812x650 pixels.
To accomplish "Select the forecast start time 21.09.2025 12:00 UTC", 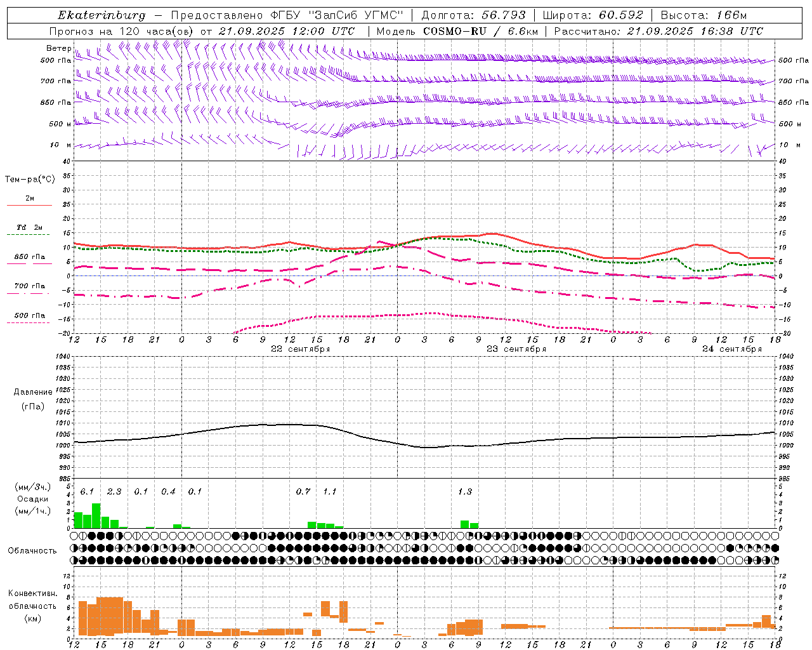I will [286, 31].
